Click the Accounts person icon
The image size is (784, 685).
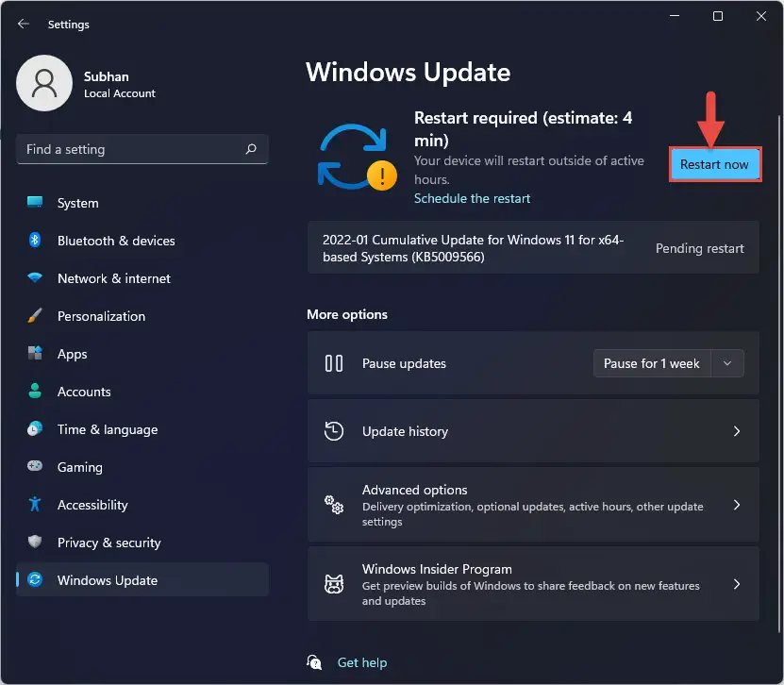point(35,391)
